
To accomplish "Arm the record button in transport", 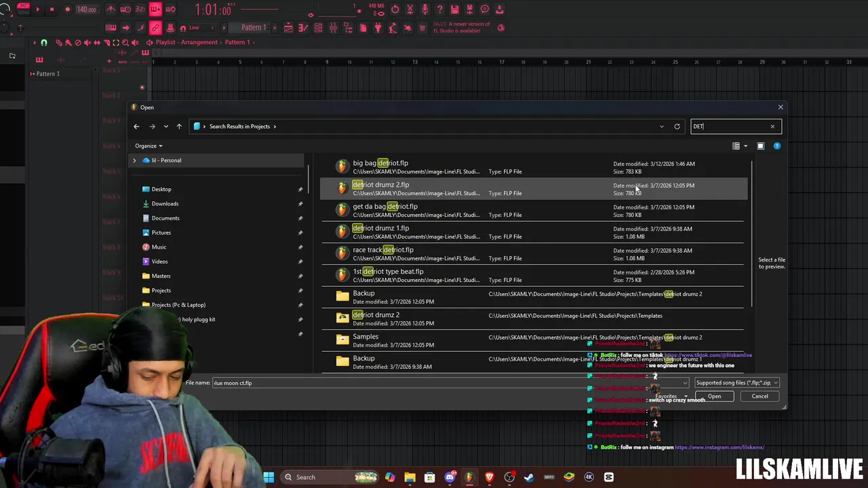I will 68,9.
